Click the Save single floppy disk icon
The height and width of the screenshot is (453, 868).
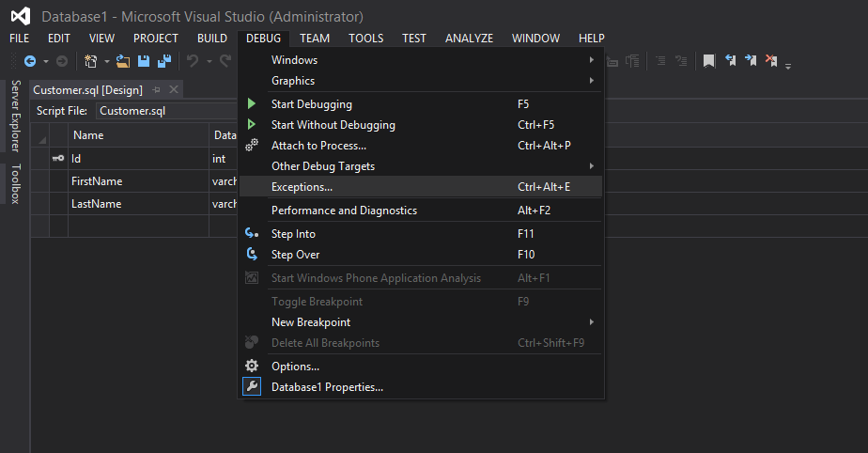[x=144, y=61]
